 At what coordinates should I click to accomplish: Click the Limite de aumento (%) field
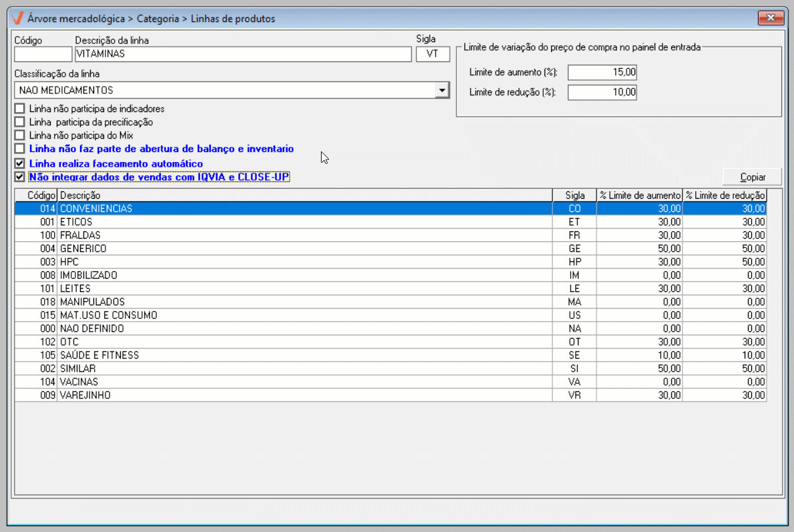click(x=602, y=72)
